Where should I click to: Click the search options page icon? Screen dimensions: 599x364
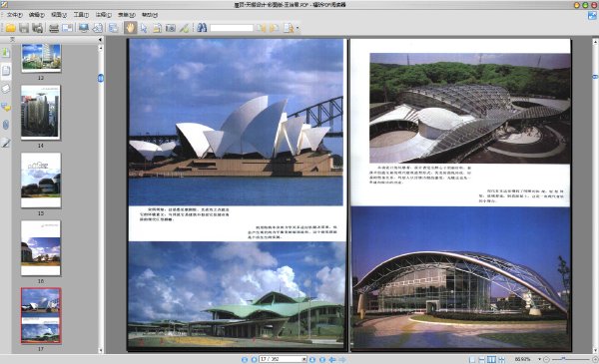[289, 28]
